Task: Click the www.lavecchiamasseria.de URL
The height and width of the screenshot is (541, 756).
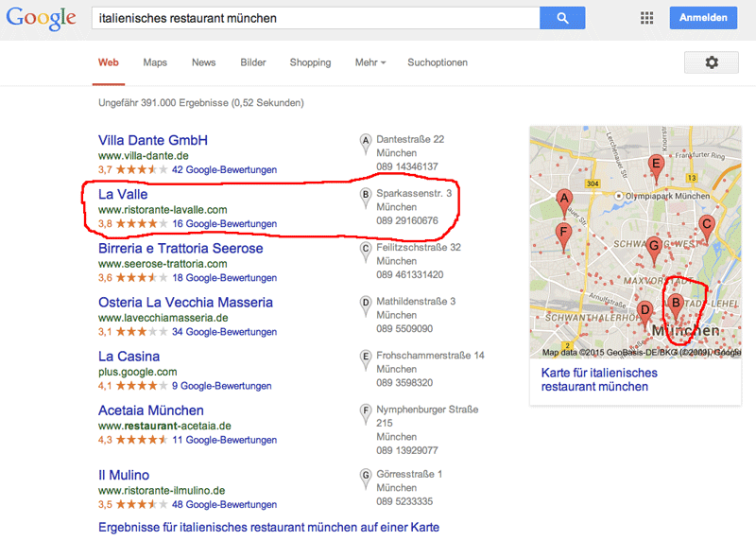Action: (x=163, y=318)
